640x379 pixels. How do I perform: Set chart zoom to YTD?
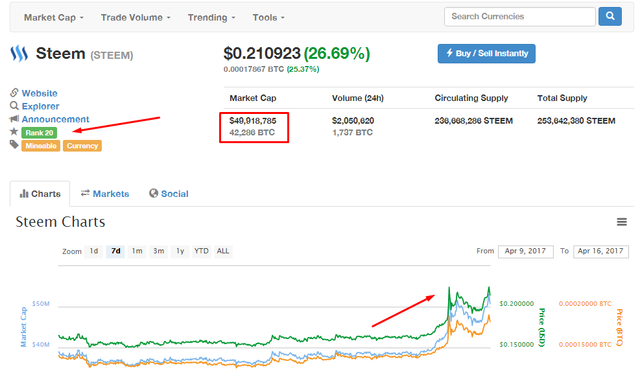click(201, 251)
